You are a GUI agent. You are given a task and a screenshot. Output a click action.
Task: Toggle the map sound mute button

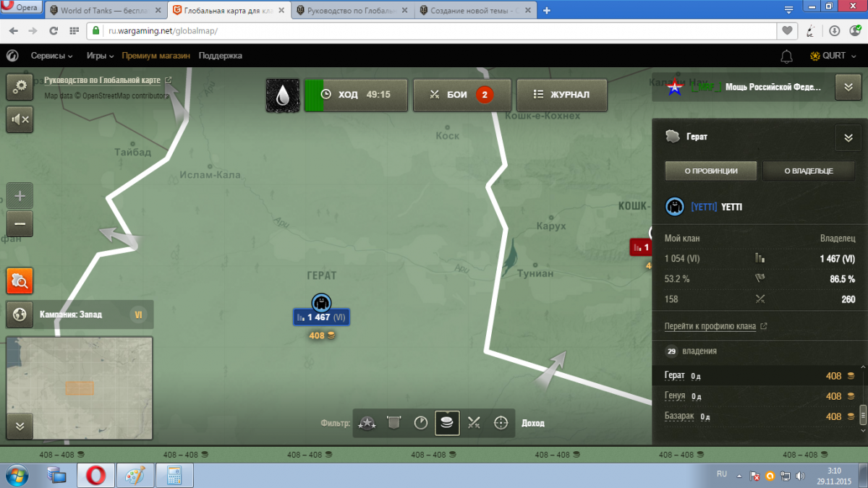tap(20, 119)
